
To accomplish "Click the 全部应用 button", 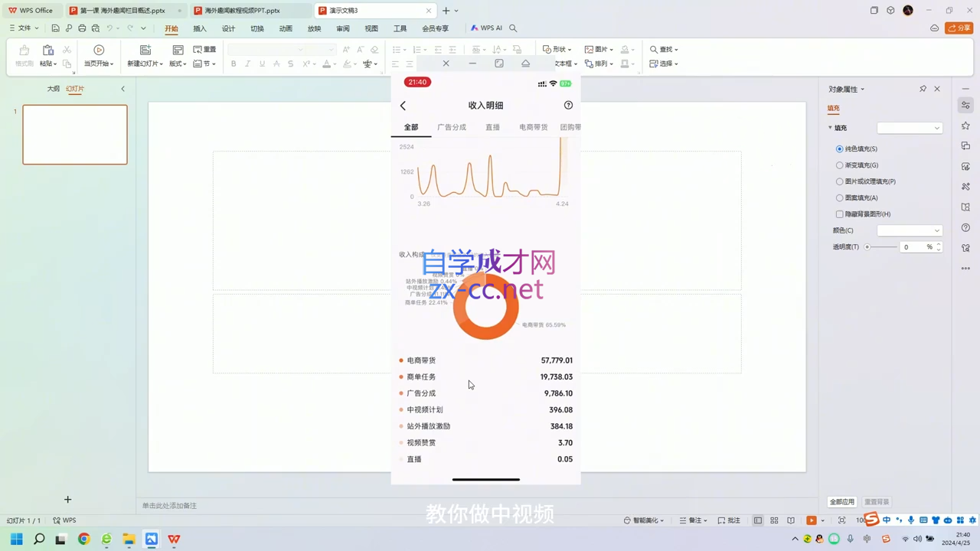I will tap(841, 502).
